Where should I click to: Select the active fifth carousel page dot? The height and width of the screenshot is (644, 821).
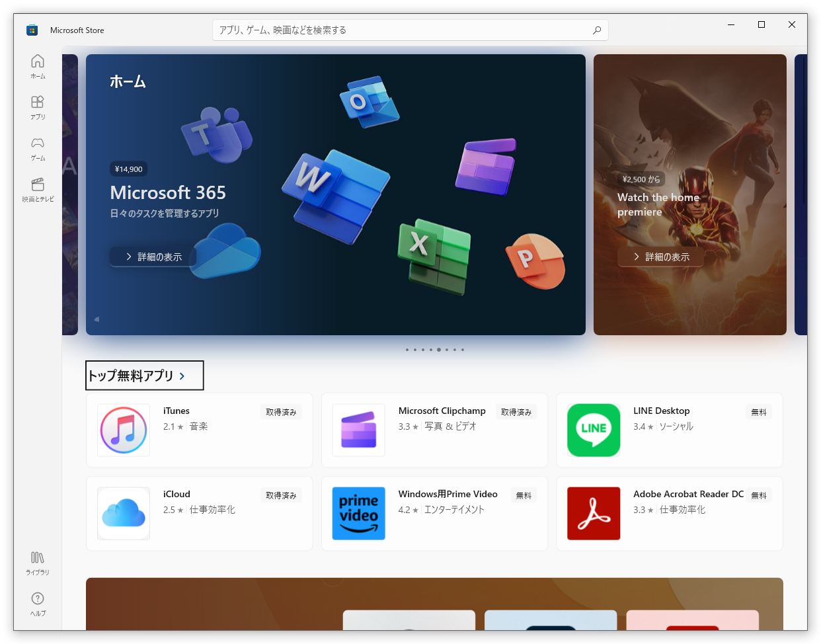click(x=439, y=350)
